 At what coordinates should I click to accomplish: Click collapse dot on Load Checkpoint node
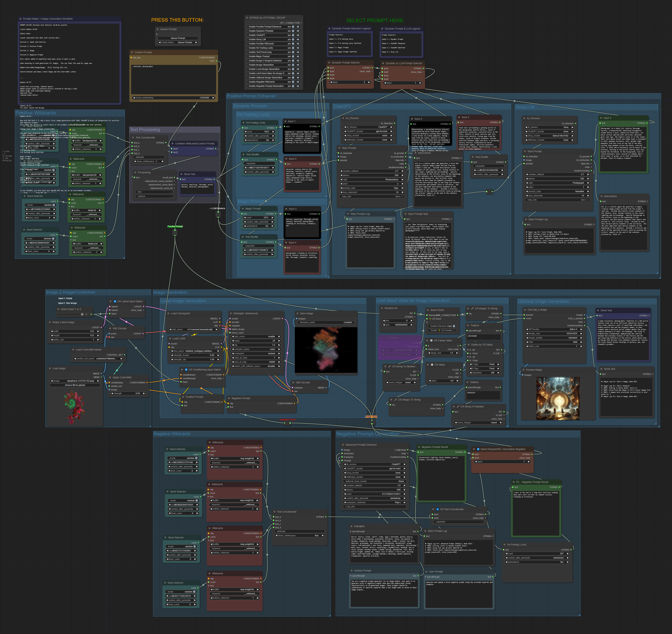[x=168, y=313]
